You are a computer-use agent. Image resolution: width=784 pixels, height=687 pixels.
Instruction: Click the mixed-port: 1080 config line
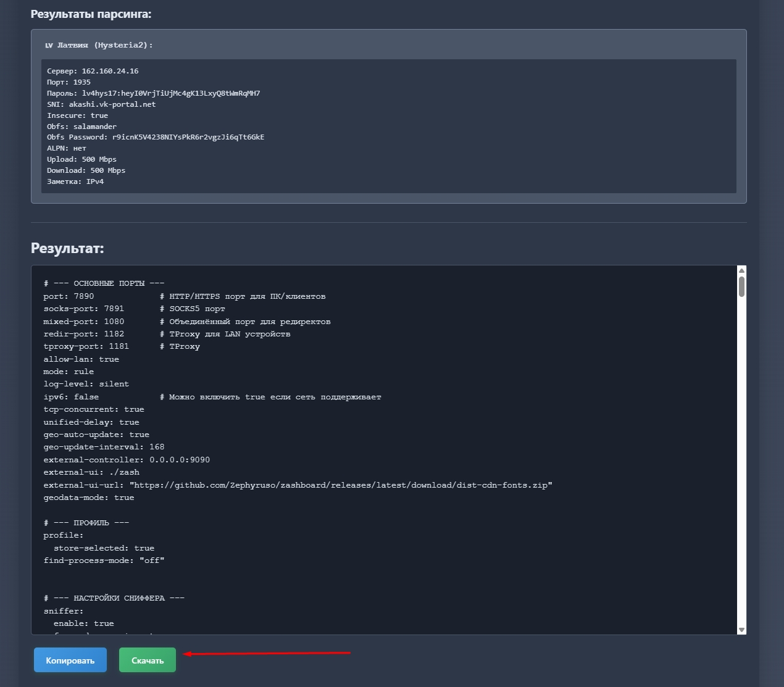coord(83,322)
